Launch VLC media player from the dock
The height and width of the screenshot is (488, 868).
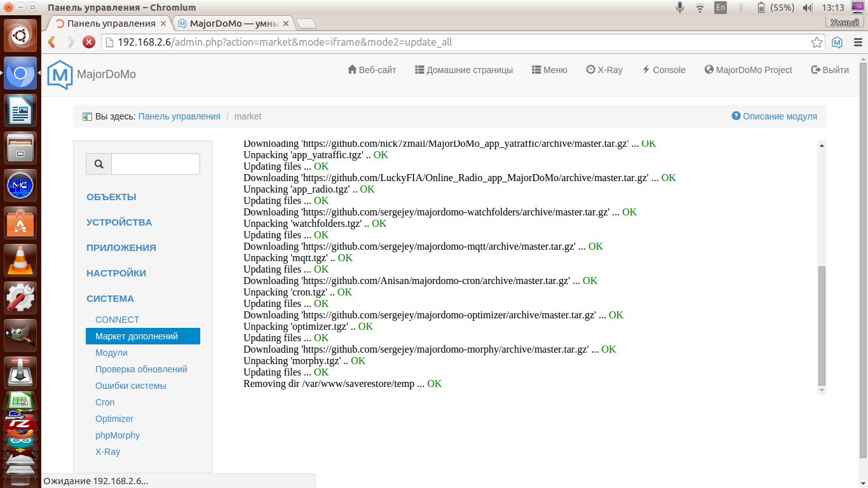click(21, 261)
